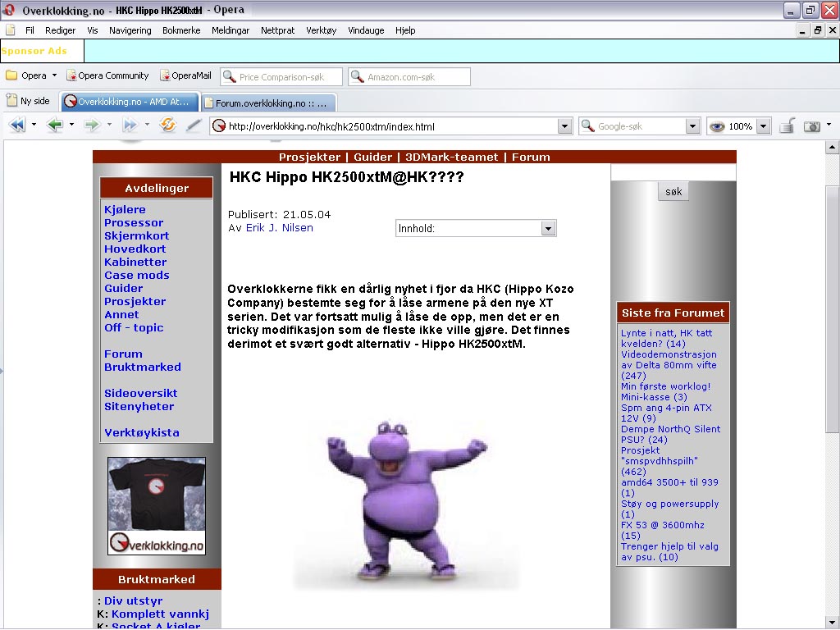
Task: Open the Nettprat menu
Action: point(277,30)
